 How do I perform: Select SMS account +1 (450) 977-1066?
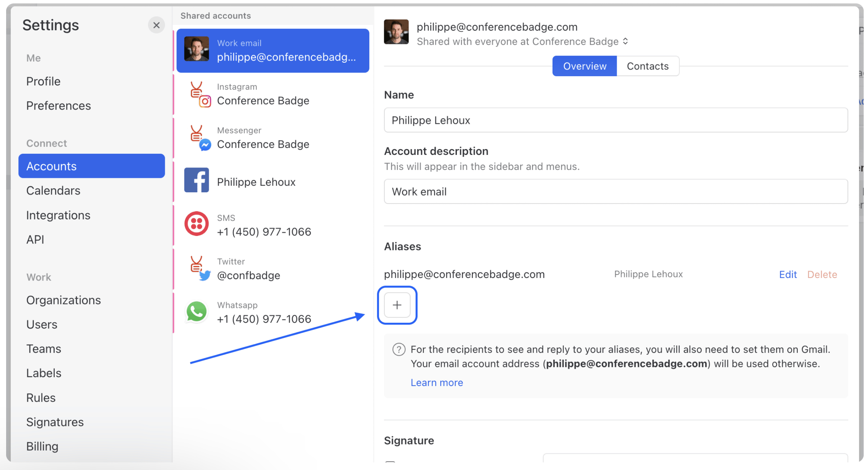click(x=273, y=225)
